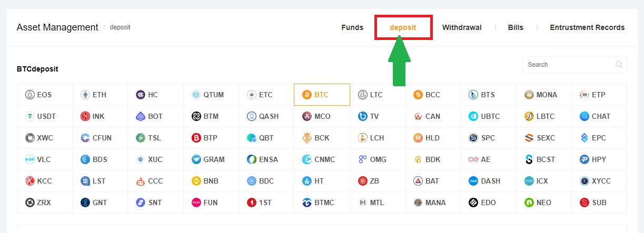The image size is (644, 233).
Task: Choose the ETH Ethereum icon
Action: pyautogui.click(x=85, y=95)
